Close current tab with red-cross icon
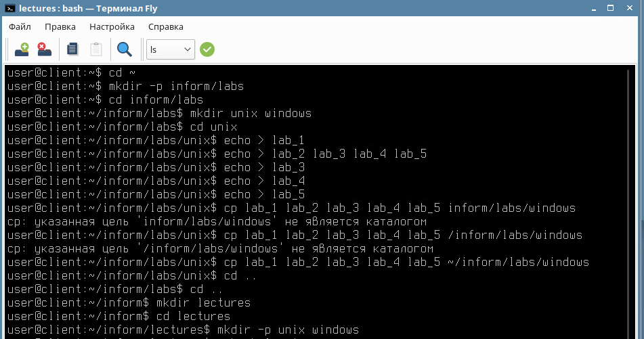This screenshot has height=339, width=644. pyautogui.click(x=45, y=49)
